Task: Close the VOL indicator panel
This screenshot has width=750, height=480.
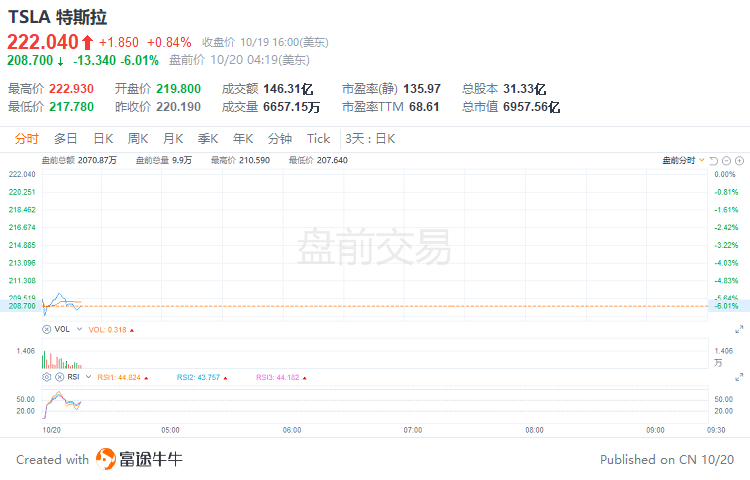Action: [46, 329]
